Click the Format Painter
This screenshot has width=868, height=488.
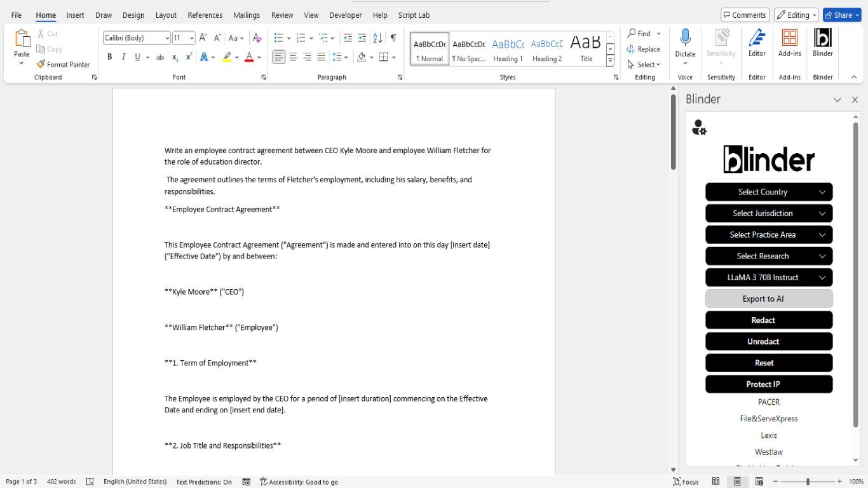point(63,64)
